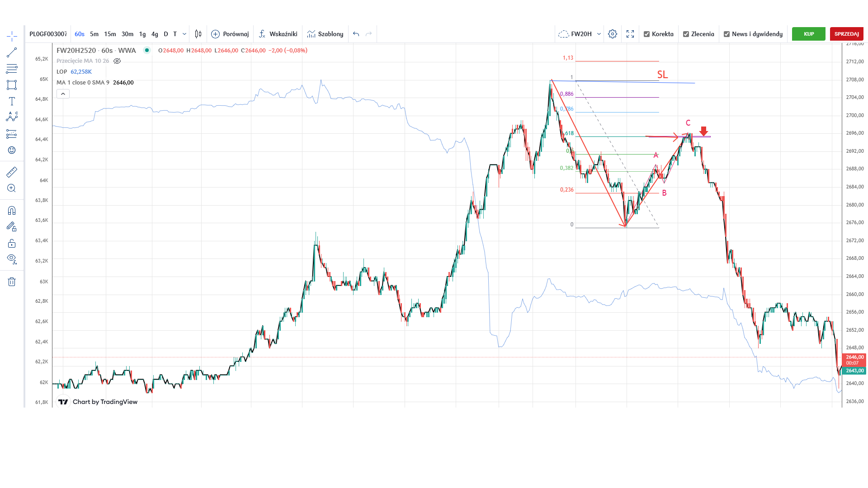Toggle lock all drawing tools

pos(12,243)
